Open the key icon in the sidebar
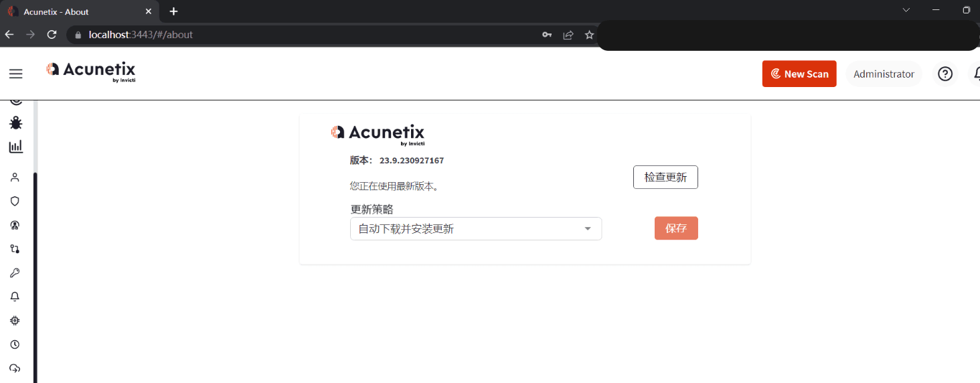 click(x=15, y=273)
